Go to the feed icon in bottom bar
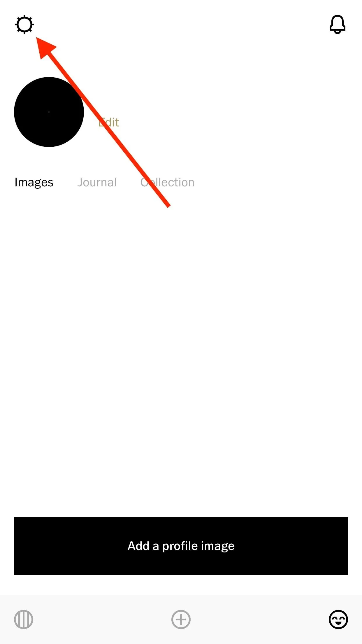362x644 pixels. tap(24, 619)
